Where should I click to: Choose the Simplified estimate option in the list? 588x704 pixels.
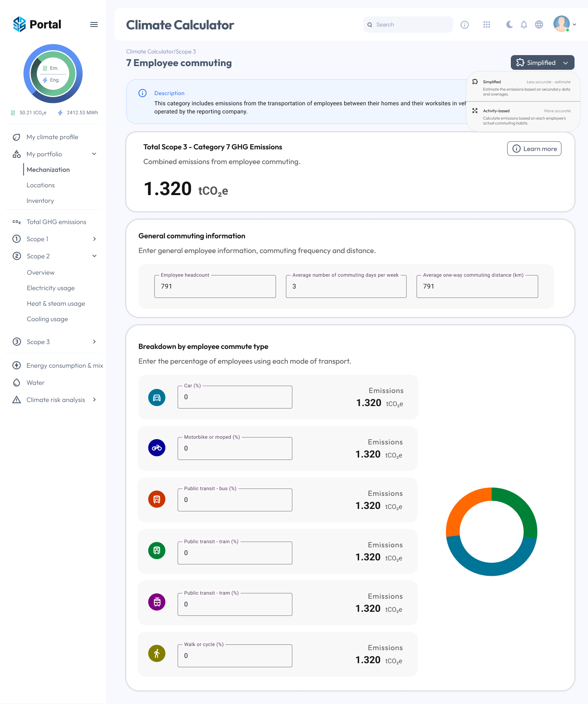point(523,88)
